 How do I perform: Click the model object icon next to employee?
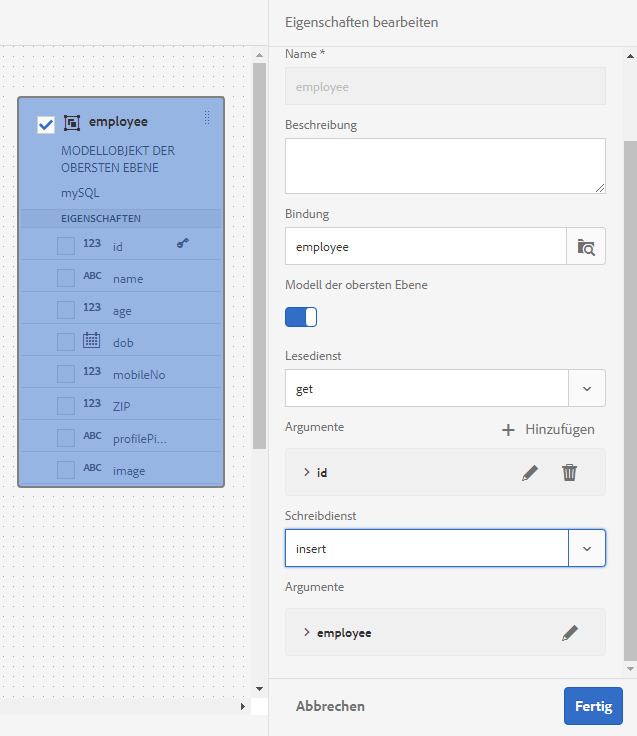pyautogui.click(x=72, y=123)
